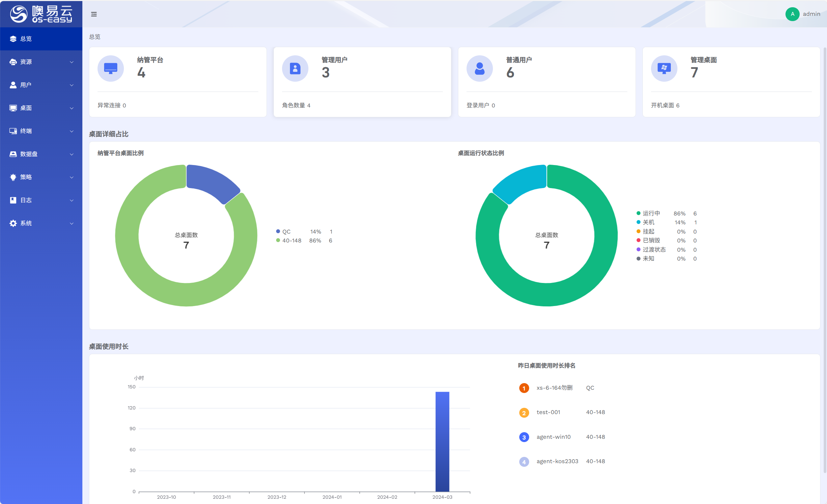
Task: Click the lightbulb icon beside 策略
Action: (x=13, y=177)
